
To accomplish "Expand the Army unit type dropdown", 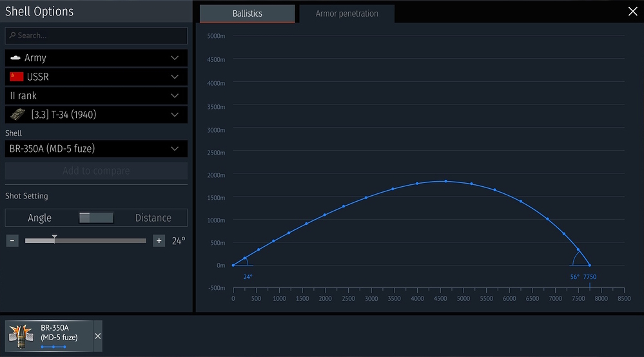I will (174, 58).
